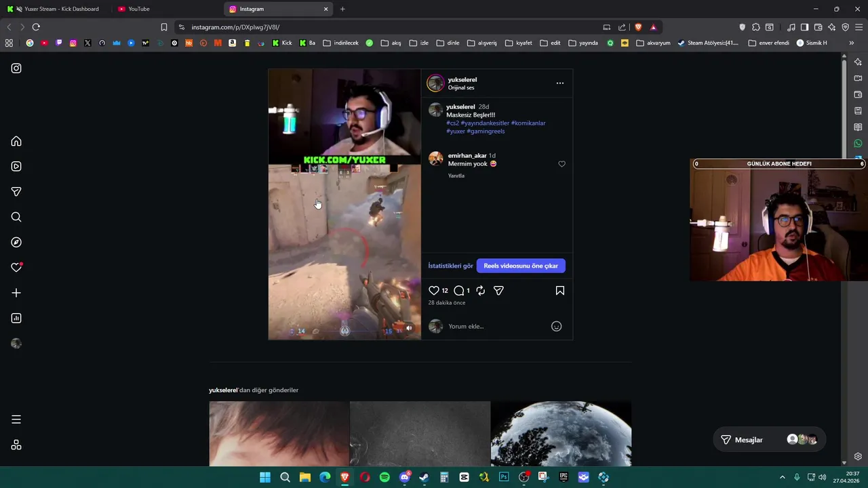The width and height of the screenshot is (868, 488).
Task: Open Brave VPN shield icon
Action: [x=845, y=27]
